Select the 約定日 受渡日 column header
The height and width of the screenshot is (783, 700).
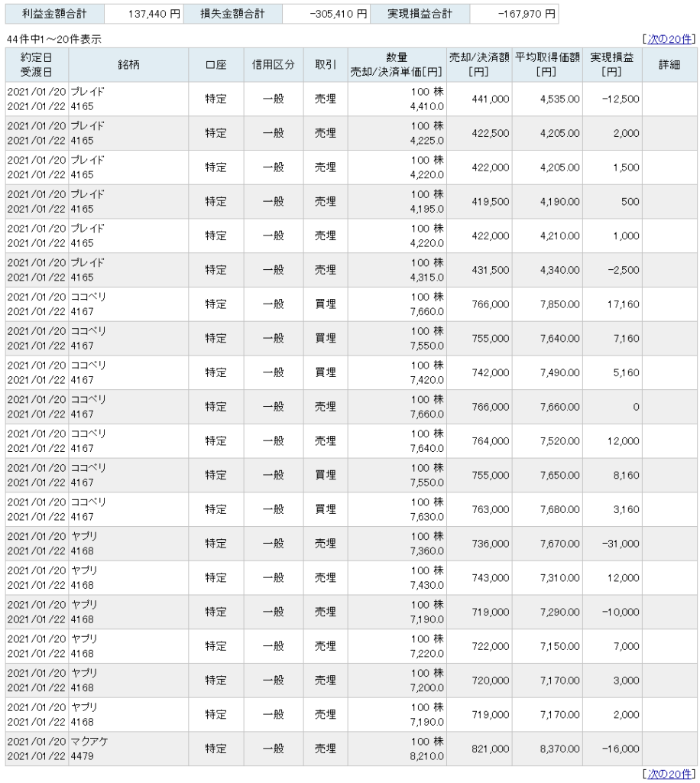tap(37, 65)
